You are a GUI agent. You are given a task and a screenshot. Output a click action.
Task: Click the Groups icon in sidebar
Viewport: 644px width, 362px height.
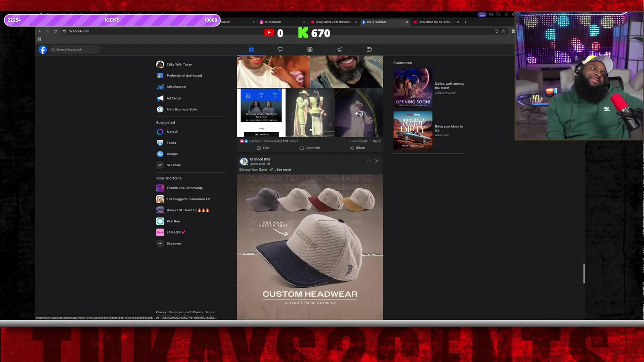point(160,154)
